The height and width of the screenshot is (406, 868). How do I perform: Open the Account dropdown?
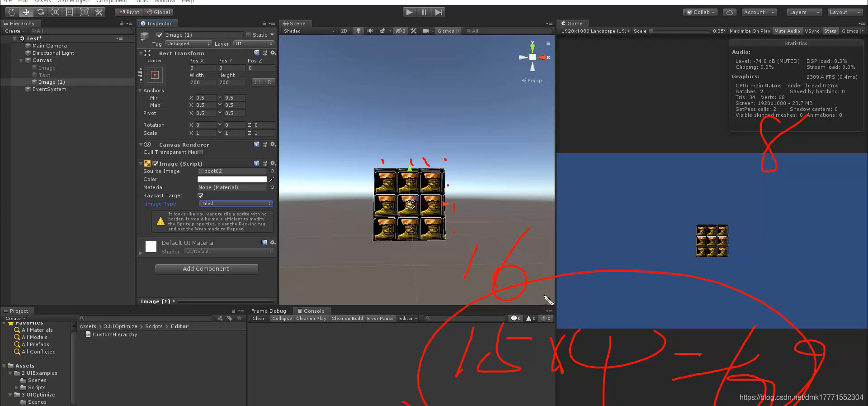759,12
